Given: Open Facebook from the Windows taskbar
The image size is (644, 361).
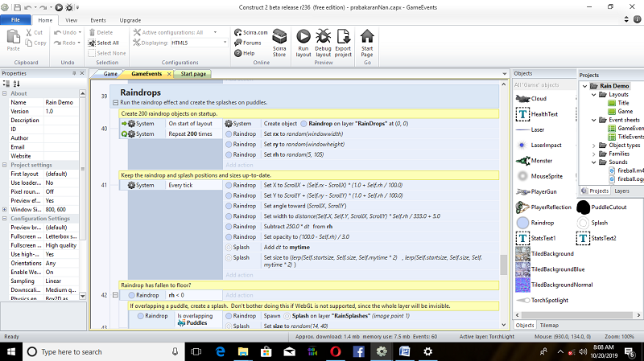Looking at the screenshot, I should pyautogui.click(x=357, y=351).
